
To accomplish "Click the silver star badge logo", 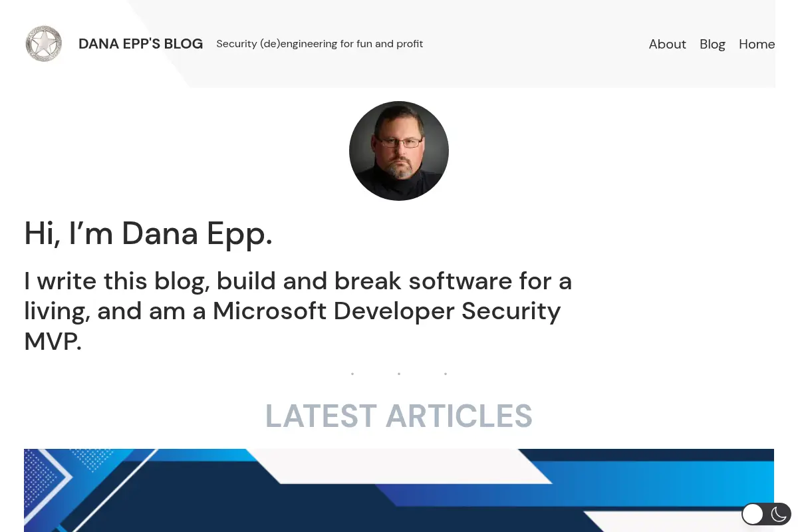I will click(44, 44).
